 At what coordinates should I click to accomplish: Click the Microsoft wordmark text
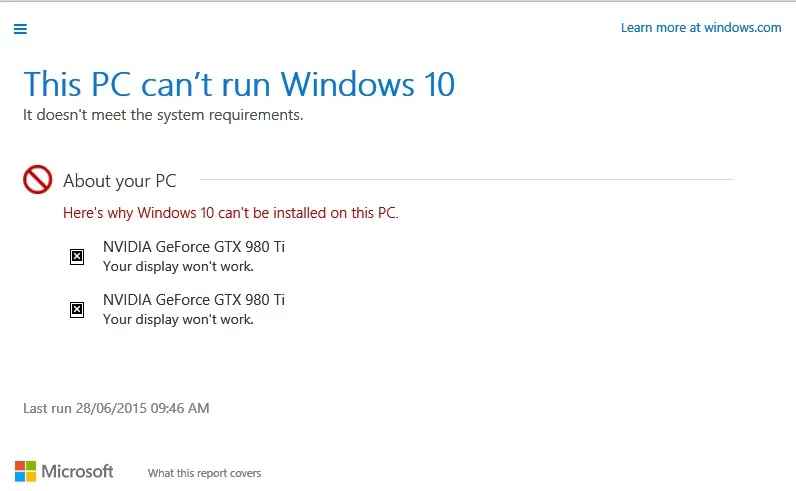click(x=77, y=471)
